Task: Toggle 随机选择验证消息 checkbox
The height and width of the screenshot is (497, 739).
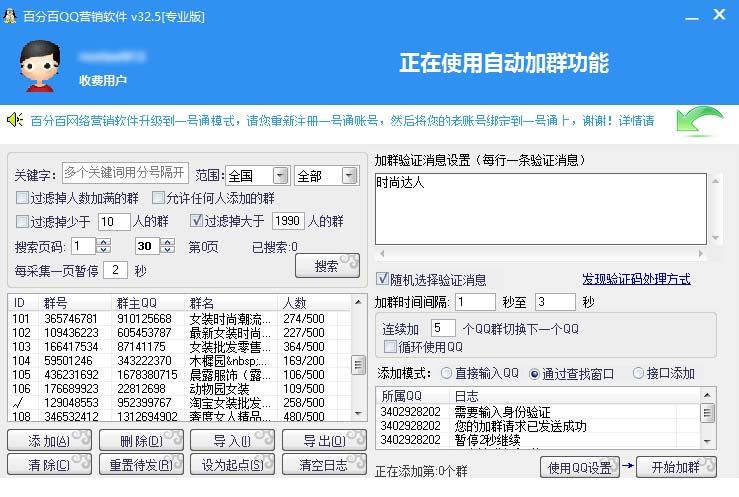Action: (x=382, y=279)
